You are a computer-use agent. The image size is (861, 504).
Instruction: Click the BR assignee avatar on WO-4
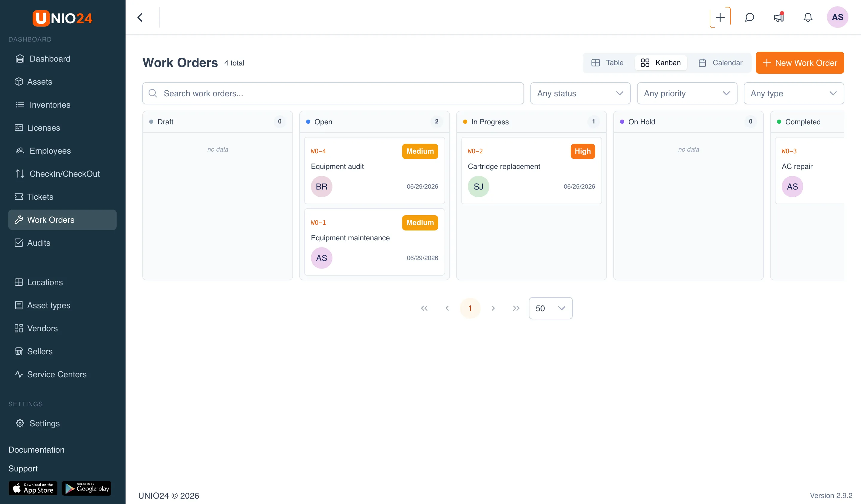321,187
